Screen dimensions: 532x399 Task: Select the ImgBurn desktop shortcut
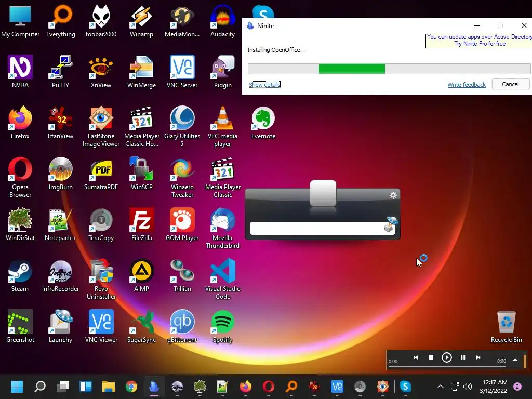point(60,174)
